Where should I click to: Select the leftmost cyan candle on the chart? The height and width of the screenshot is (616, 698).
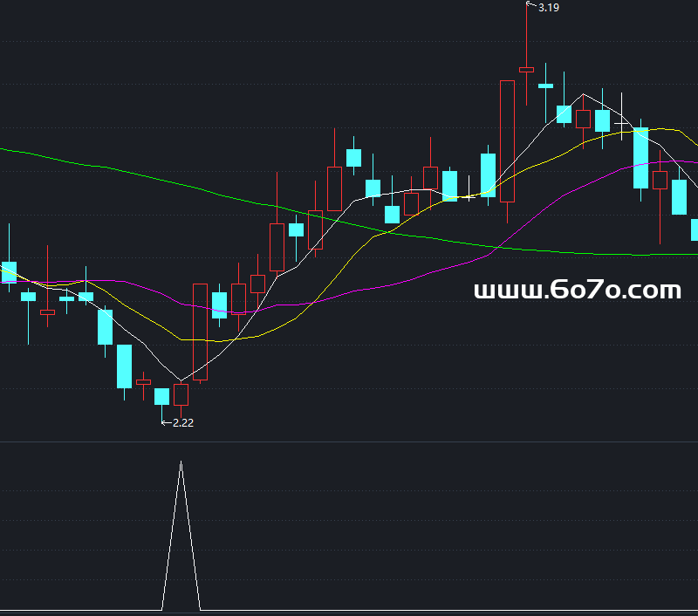(x=9, y=271)
